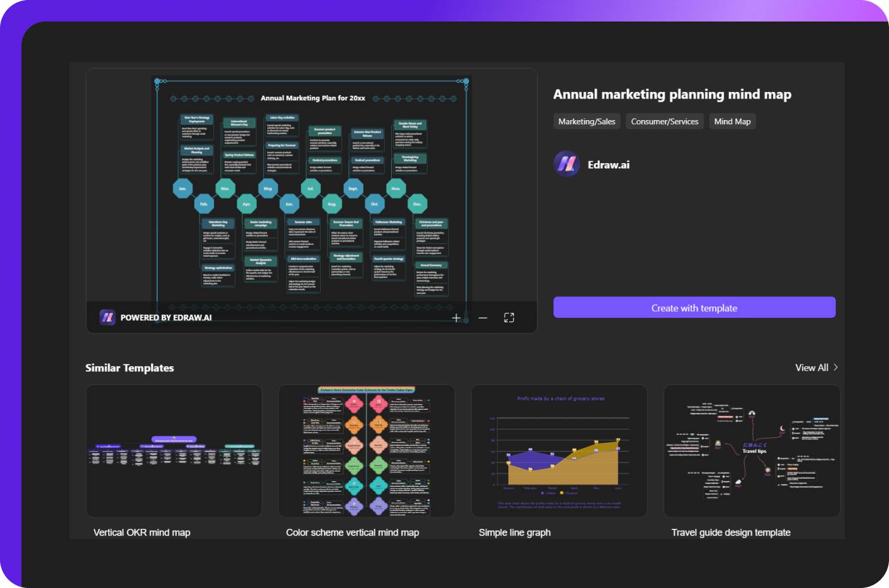Select the Marketing/Sales tag
This screenshot has height=588, width=889.
tap(587, 121)
